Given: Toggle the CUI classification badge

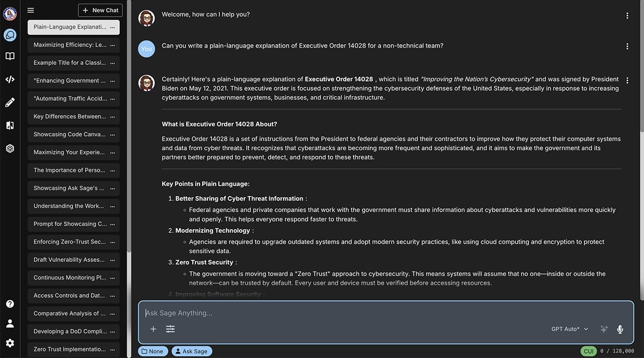Looking at the screenshot, I should tap(589, 351).
